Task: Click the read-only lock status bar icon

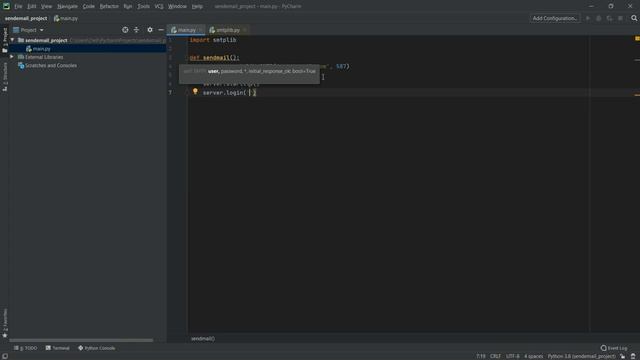Action: (623, 356)
